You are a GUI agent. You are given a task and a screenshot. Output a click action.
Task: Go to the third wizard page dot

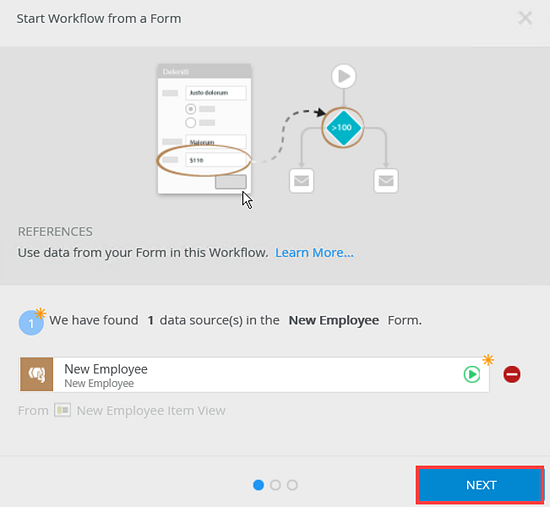292,485
